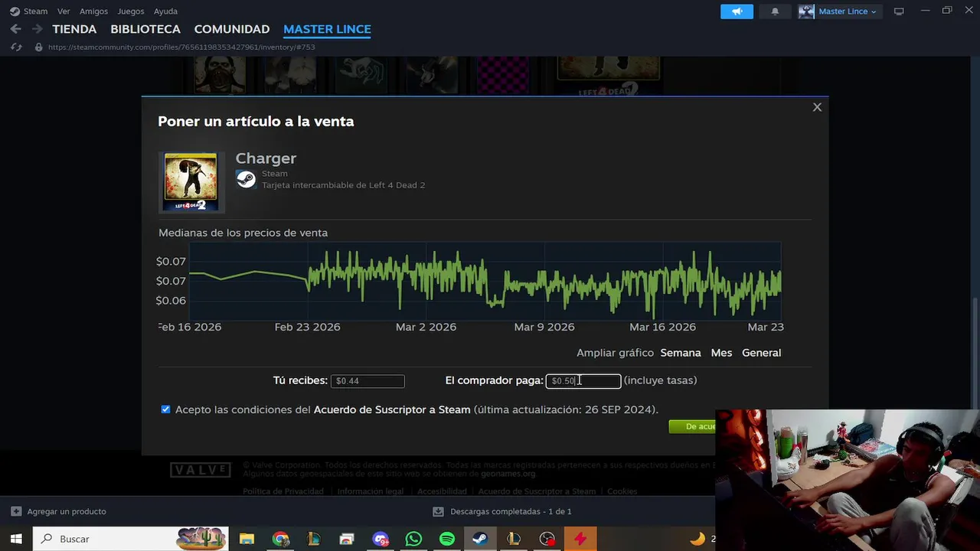Open the Ayuda menu
The height and width of the screenshot is (551, 980).
click(165, 11)
